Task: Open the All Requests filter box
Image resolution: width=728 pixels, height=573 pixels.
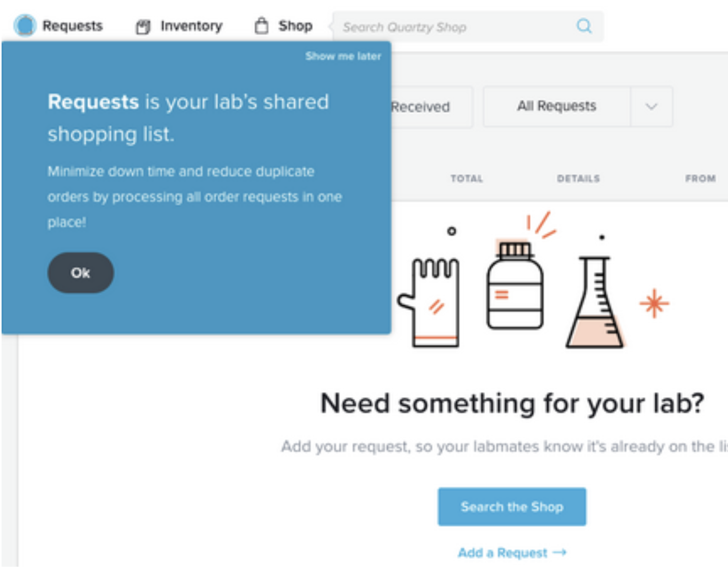Action: coord(578,107)
